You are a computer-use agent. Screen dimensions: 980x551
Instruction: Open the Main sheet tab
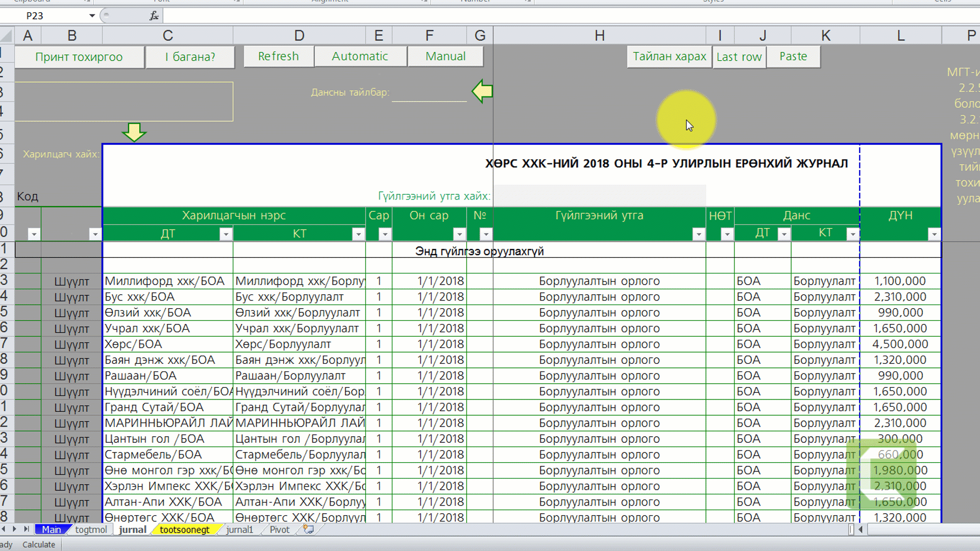click(x=51, y=530)
